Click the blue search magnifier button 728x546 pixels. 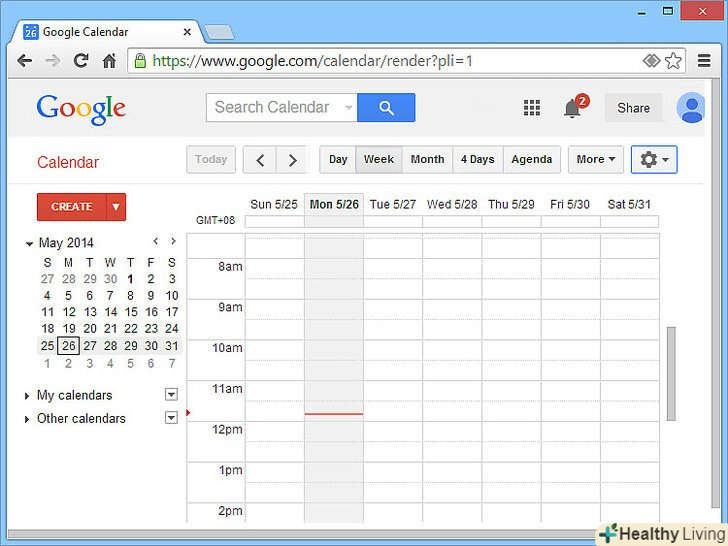[386, 108]
